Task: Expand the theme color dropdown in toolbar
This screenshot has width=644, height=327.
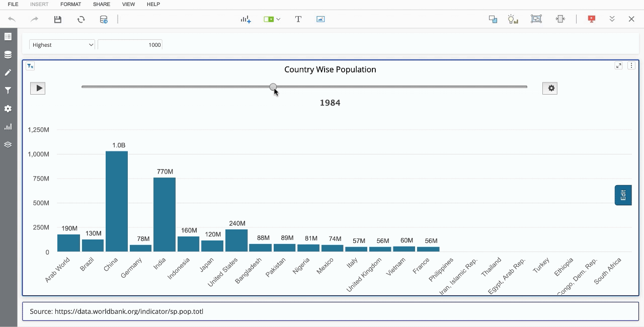Action: tap(278, 19)
